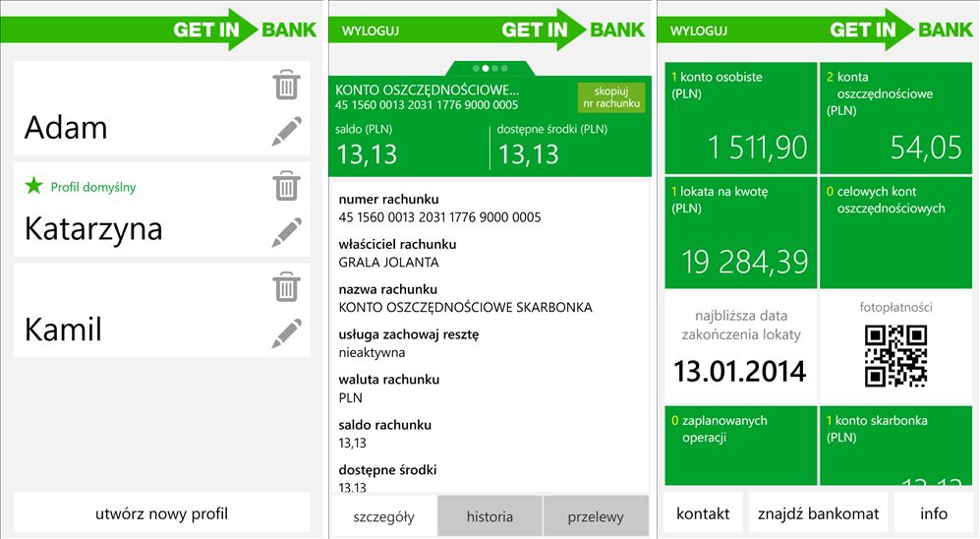Tap KONTO OSZCZĘDNOŚCIOWE... header title

tap(427, 90)
